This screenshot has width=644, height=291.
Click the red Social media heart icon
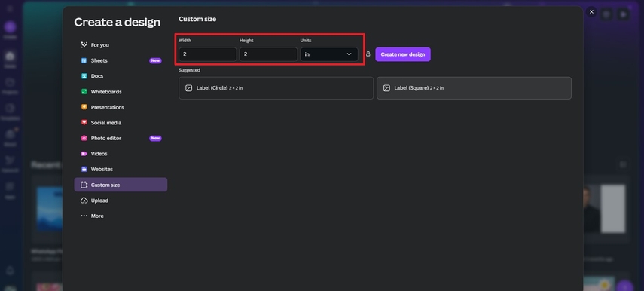click(x=84, y=122)
